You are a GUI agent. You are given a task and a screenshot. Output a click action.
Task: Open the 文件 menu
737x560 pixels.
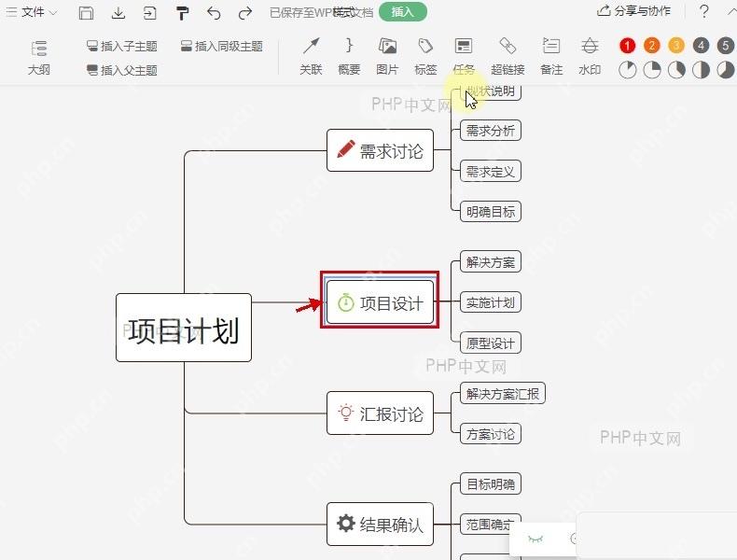tap(32, 12)
